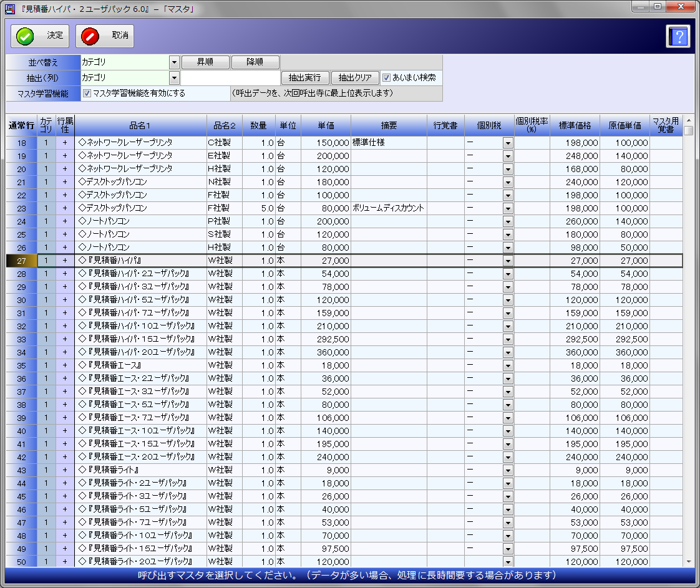Screen dimensions: 700x588
Task: Open the 個別税 dropdown in row 43
Action: (508, 471)
